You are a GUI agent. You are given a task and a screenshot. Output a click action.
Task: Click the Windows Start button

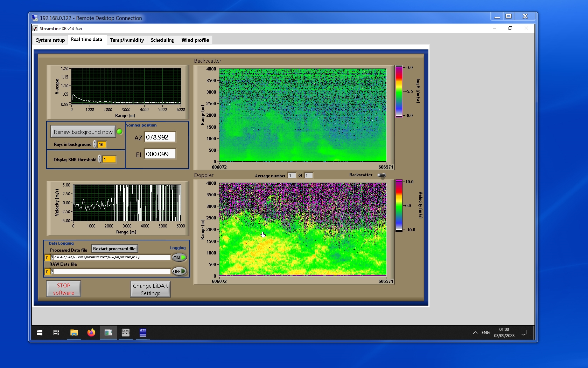40,333
